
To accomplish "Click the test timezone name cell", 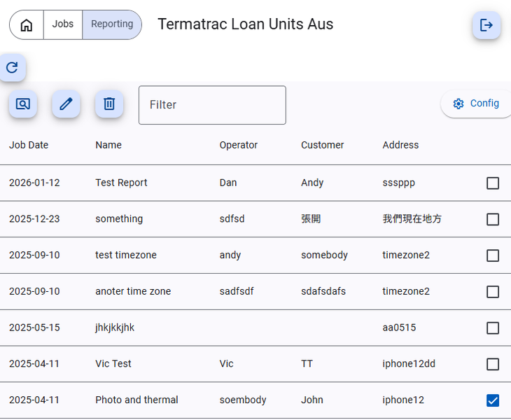I will click(126, 255).
